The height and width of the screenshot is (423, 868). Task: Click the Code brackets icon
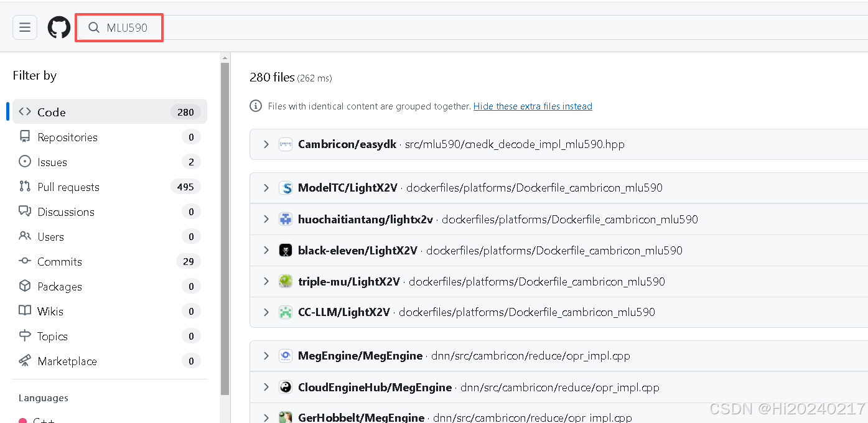coord(25,112)
